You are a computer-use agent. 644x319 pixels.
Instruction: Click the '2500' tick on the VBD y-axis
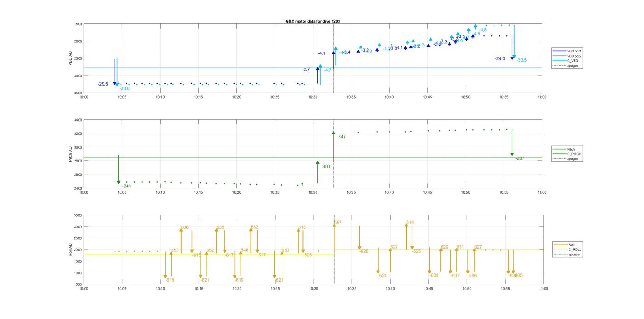point(78,58)
